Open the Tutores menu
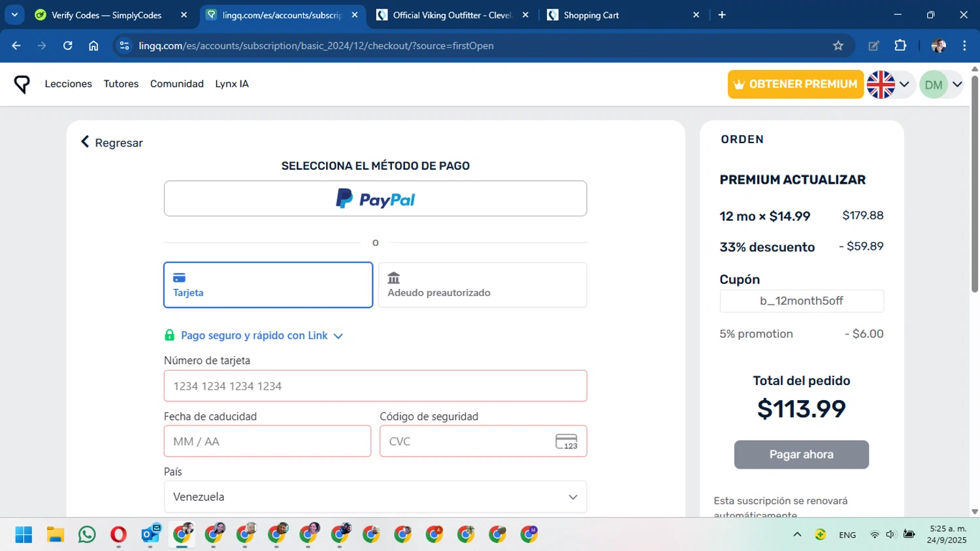This screenshot has height=551, width=980. click(x=121, y=84)
